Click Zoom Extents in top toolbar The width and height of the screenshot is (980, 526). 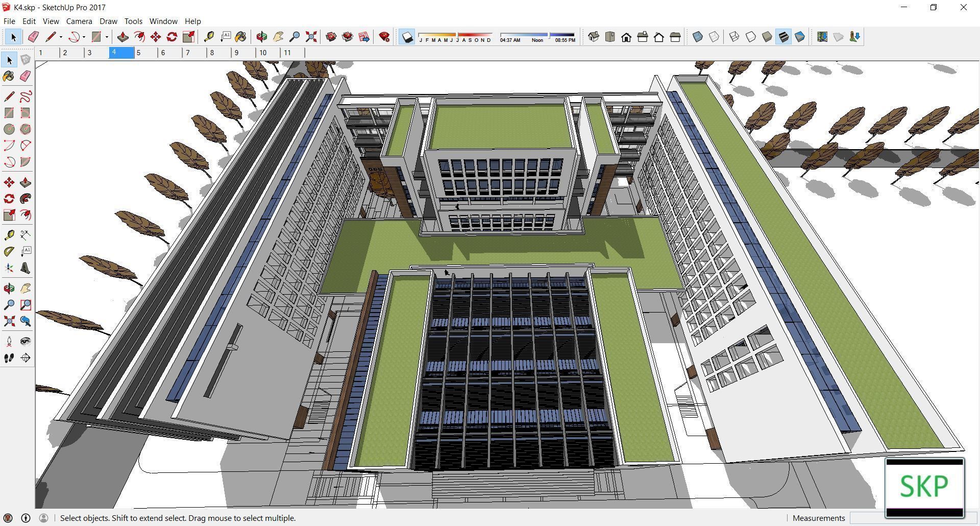(x=311, y=37)
